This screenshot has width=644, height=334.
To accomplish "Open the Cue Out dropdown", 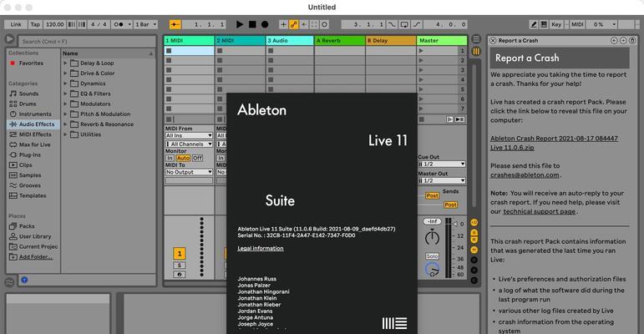I will [x=442, y=164].
